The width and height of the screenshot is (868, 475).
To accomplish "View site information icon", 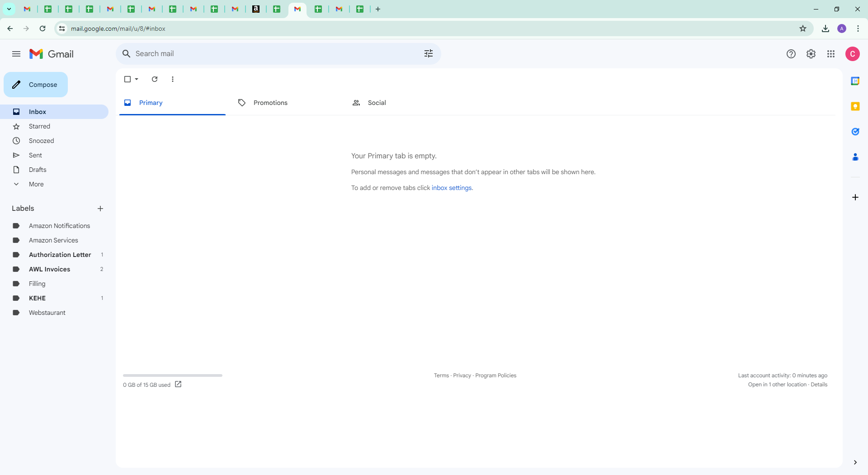I will tap(62, 28).
